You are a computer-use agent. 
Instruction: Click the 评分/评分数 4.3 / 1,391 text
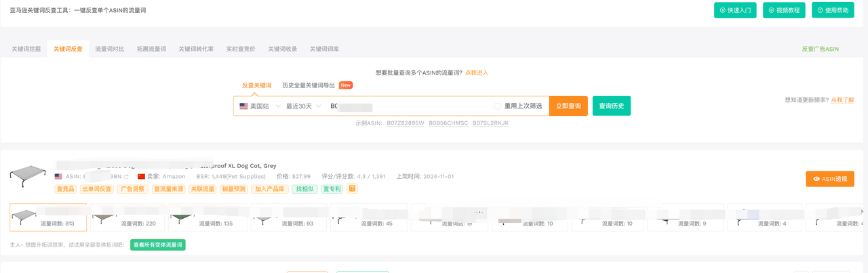(x=353, y=176)
